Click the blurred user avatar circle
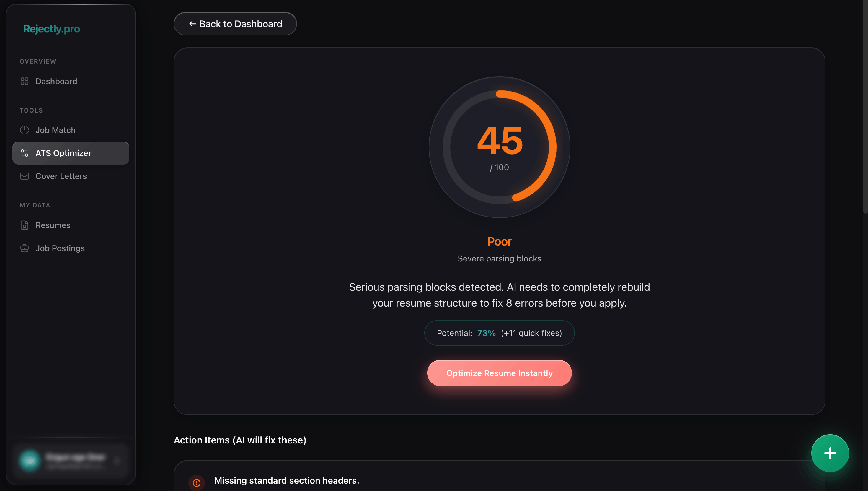The height and width of the screenshot is (491, 868). pyautogui.click(x=30, y=460)
